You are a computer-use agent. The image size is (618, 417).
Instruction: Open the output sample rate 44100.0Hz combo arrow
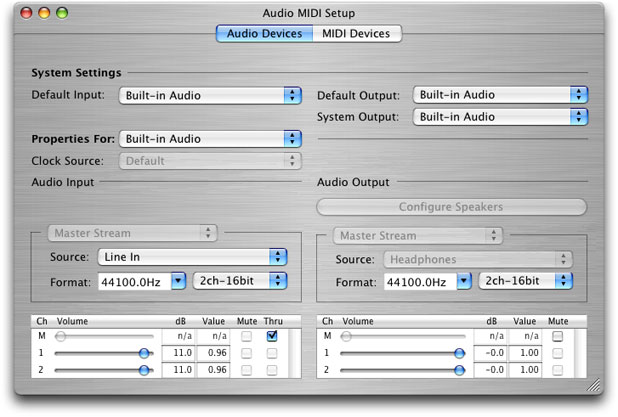click(x=464, y=281)
